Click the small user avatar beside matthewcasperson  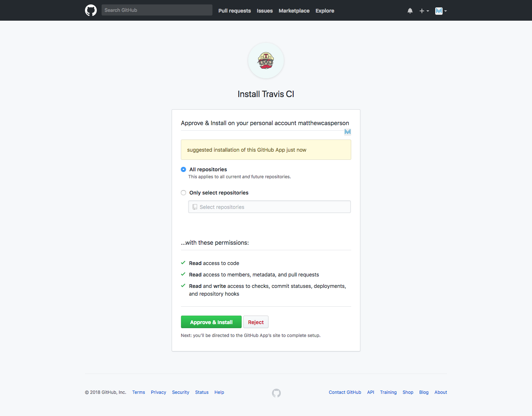pyautogui.click(x=348, y=132)
